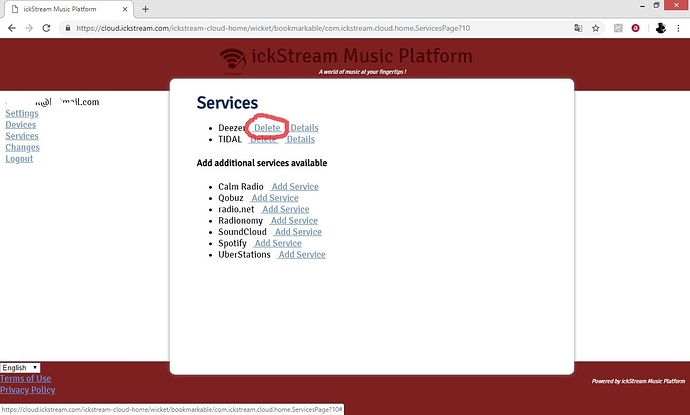Click the ickStream logo in the header
The height and width of the screenshot is (415, 690).
233,60
